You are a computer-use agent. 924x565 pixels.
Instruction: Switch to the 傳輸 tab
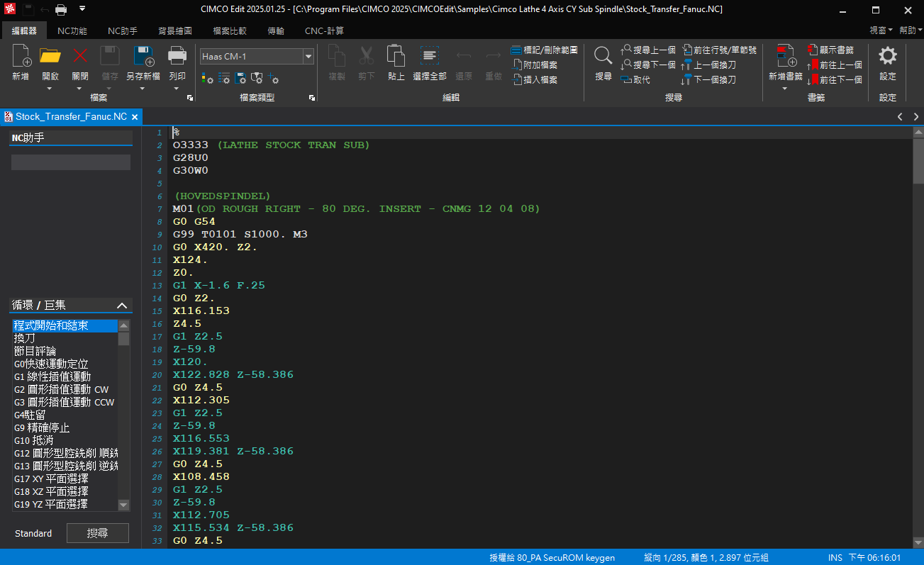276,30
